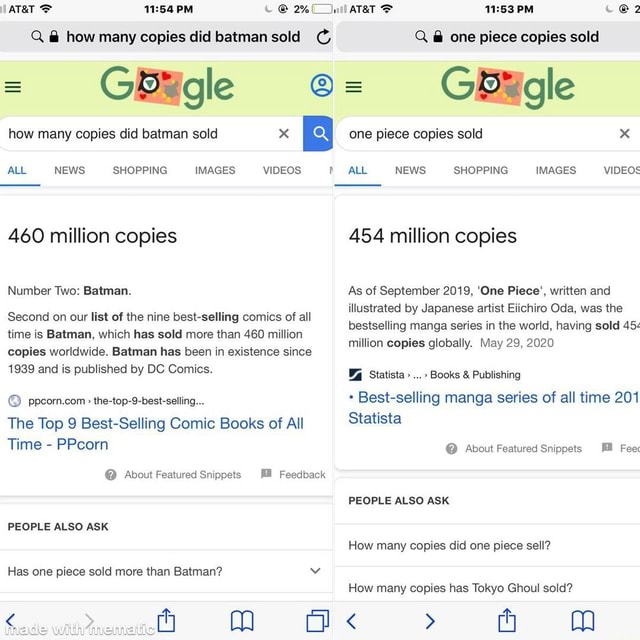Open the tabs overview icon on the left

(x=318, y=621)
